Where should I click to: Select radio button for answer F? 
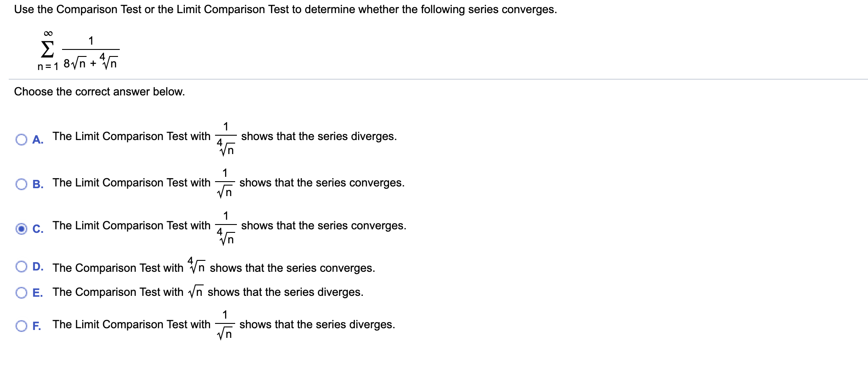(21, 325)
